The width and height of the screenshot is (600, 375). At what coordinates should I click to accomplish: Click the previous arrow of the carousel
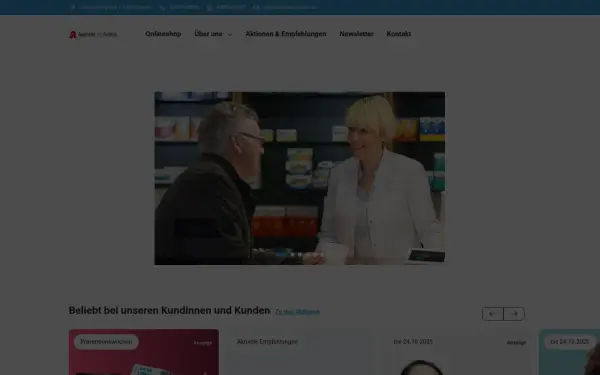[x=493, y=314]
